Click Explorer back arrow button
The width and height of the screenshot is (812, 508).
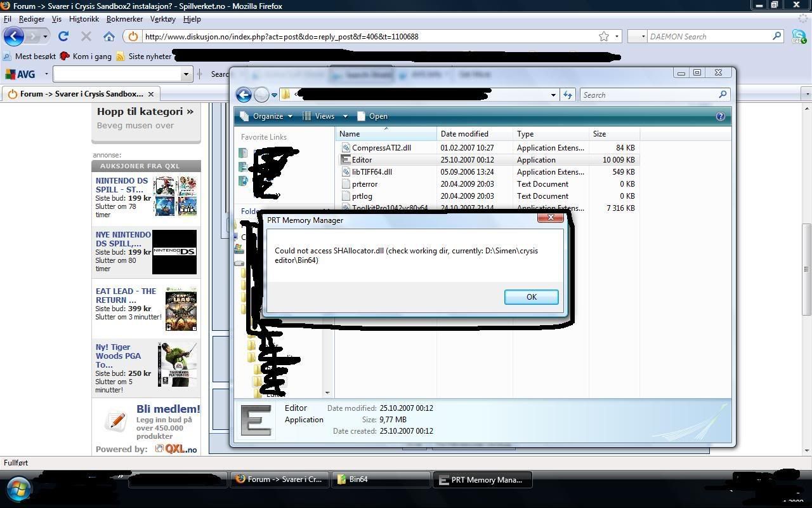pos(244,95)
